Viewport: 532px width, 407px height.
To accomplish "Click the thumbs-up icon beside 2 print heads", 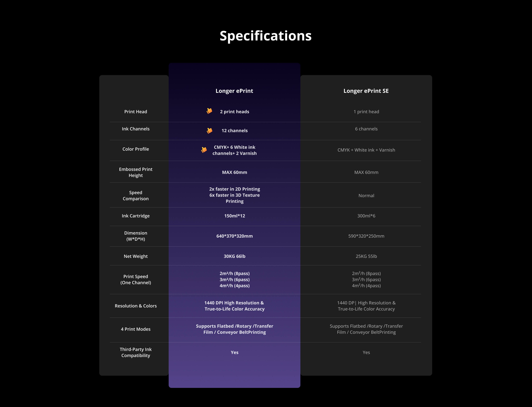I will pos(209,111).
